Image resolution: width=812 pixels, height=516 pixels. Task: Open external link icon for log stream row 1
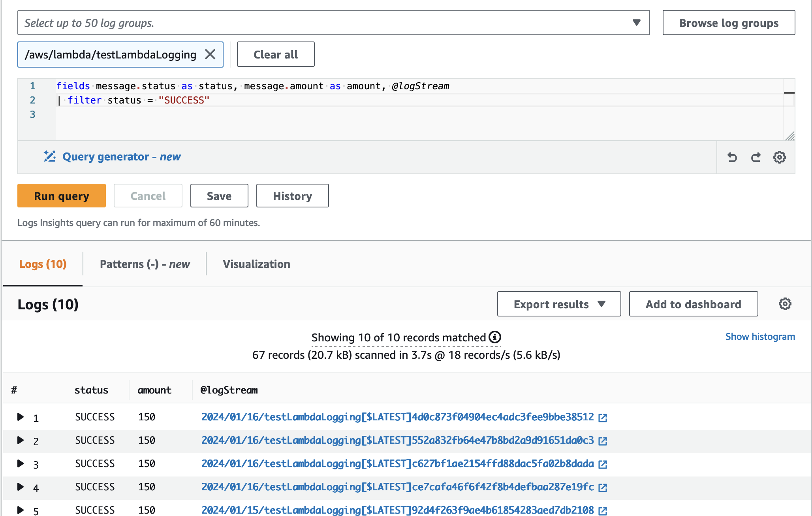point(603,418)
